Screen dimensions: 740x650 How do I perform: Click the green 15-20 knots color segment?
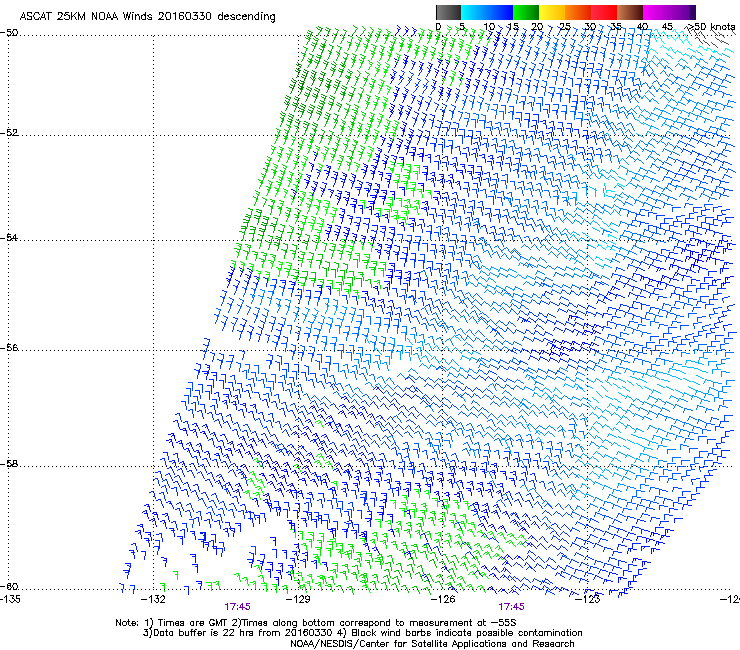tap(526, 12)
